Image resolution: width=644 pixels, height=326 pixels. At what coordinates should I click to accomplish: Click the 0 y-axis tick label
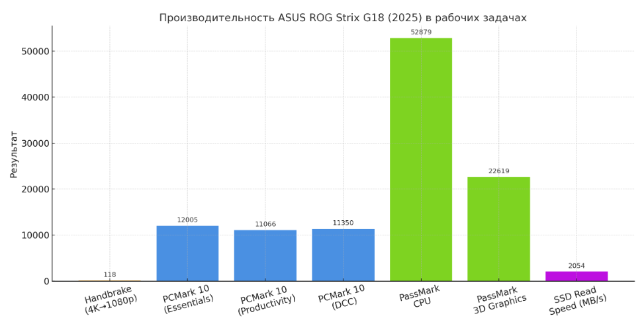click(x=46, y=281)
